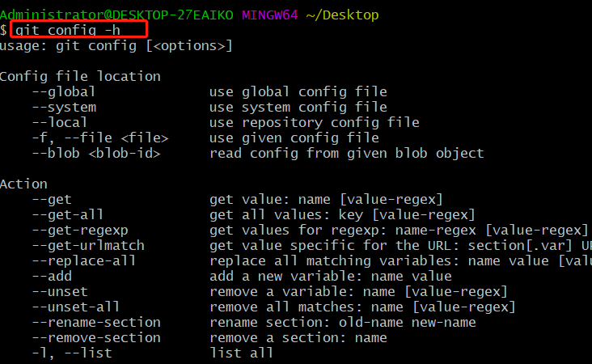Screen dimensions: 592x364
Task: Click the '$' prompt symbol
Action: tap(3, 30)
